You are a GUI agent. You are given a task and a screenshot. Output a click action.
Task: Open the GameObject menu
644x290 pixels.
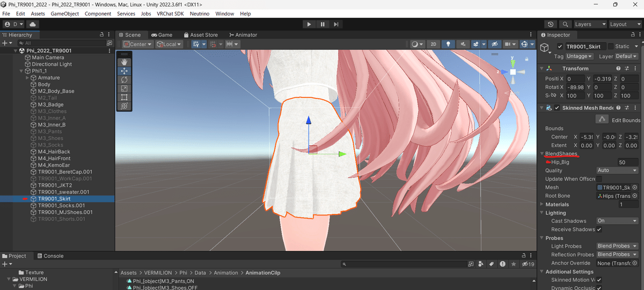coord(64,13)
